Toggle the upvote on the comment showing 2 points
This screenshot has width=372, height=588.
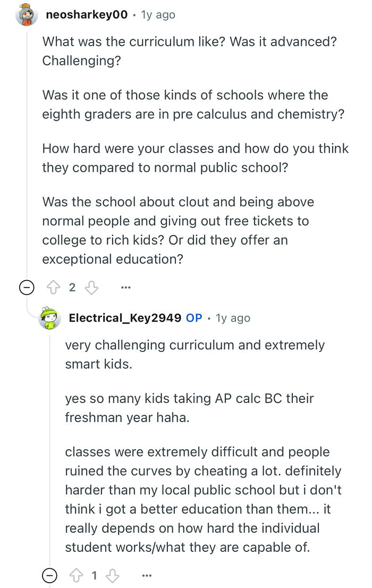point(53,287)
